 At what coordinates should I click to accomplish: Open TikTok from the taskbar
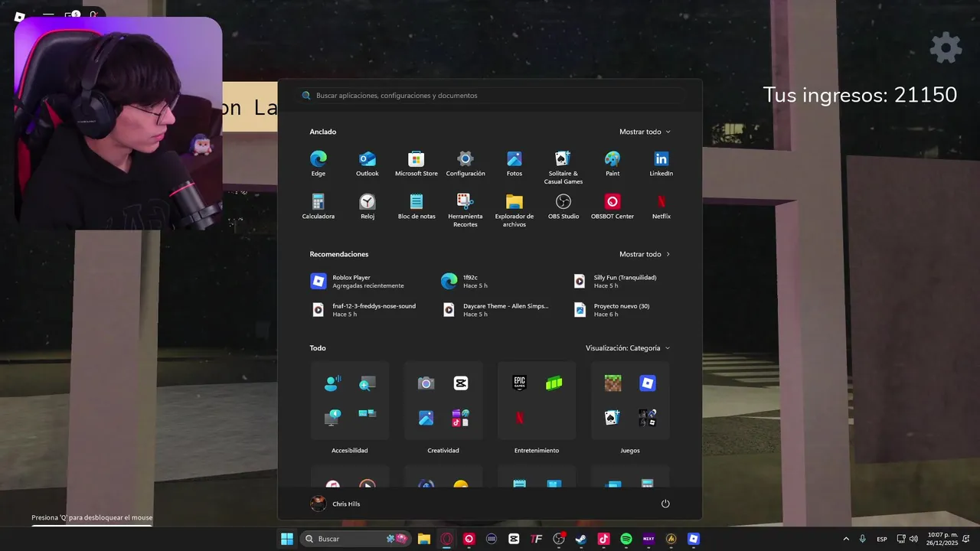(603, 539)
